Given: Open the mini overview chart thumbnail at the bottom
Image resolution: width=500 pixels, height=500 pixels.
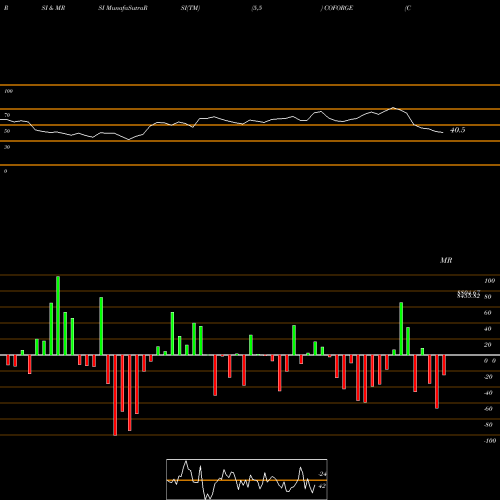Looking at the screenshot, I should coord(247,479).
